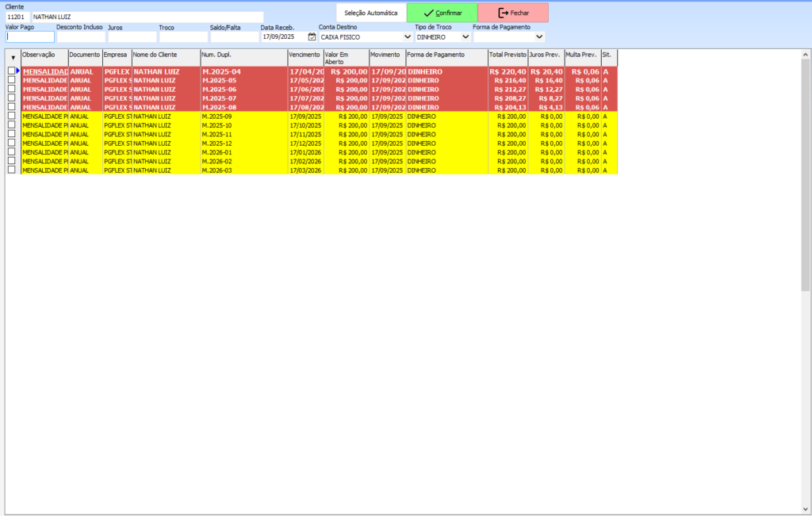Open the Tipo de Troco dropdown
This screenshot has height=516, width=812.
465,36
